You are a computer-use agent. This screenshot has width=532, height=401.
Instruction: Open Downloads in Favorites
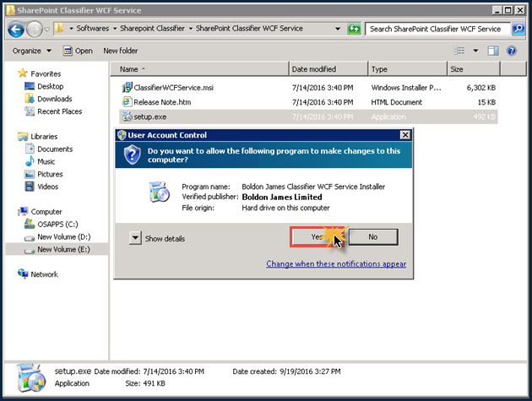point(55,99)
